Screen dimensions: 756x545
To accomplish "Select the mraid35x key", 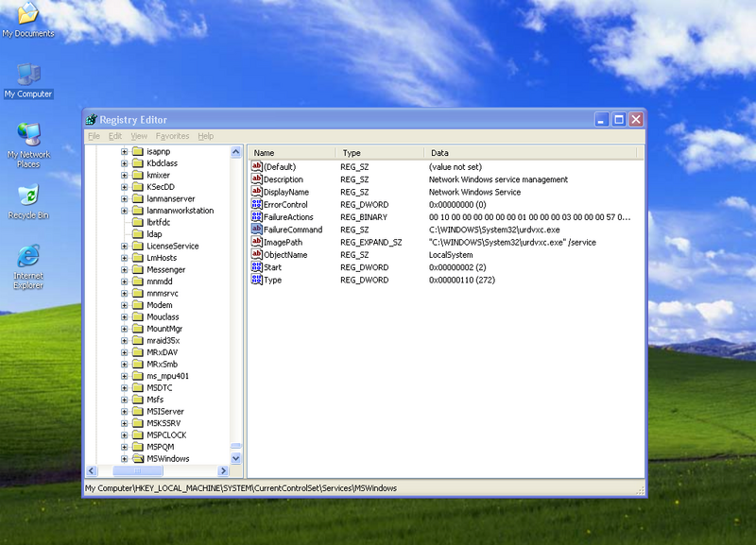I will click(163, 340).
